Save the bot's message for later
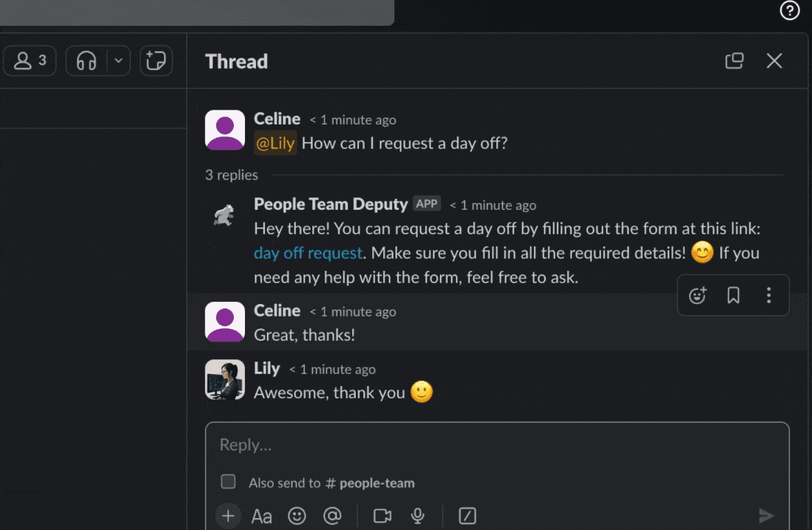 [733, 294]
